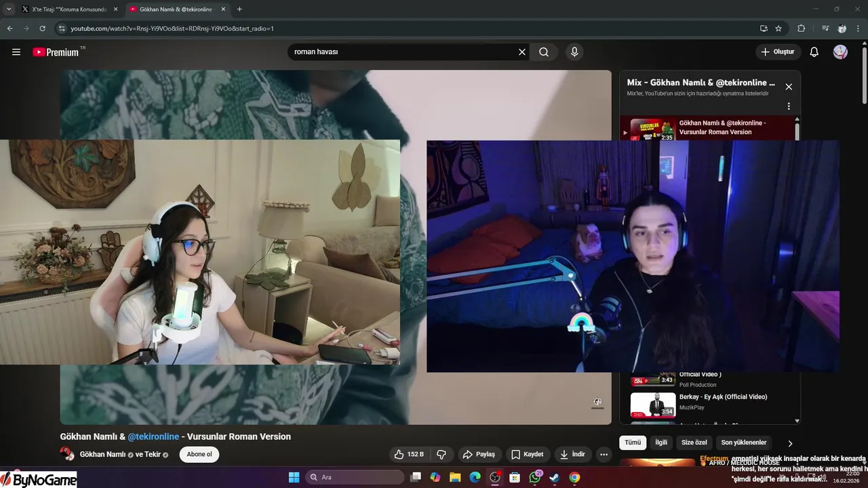This screenshot has width=868, height=488.
Task: Go back in Chrome
Action: [x=9, y=28]
